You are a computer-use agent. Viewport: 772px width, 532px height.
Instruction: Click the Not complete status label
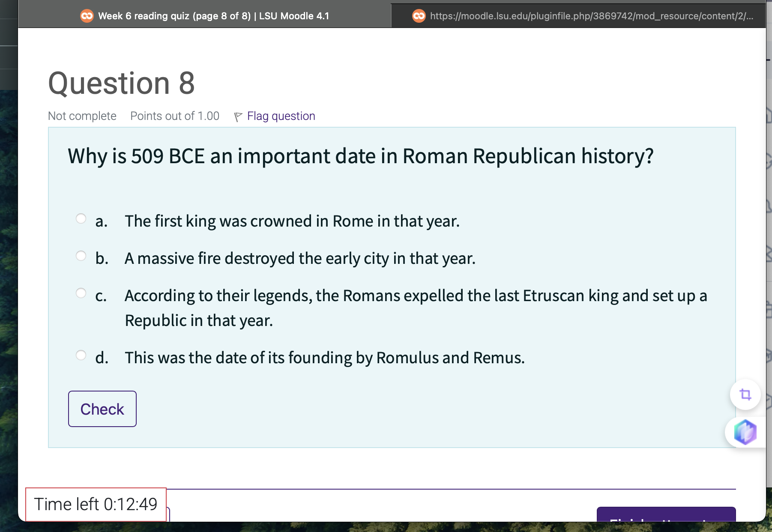coord(81,115)
